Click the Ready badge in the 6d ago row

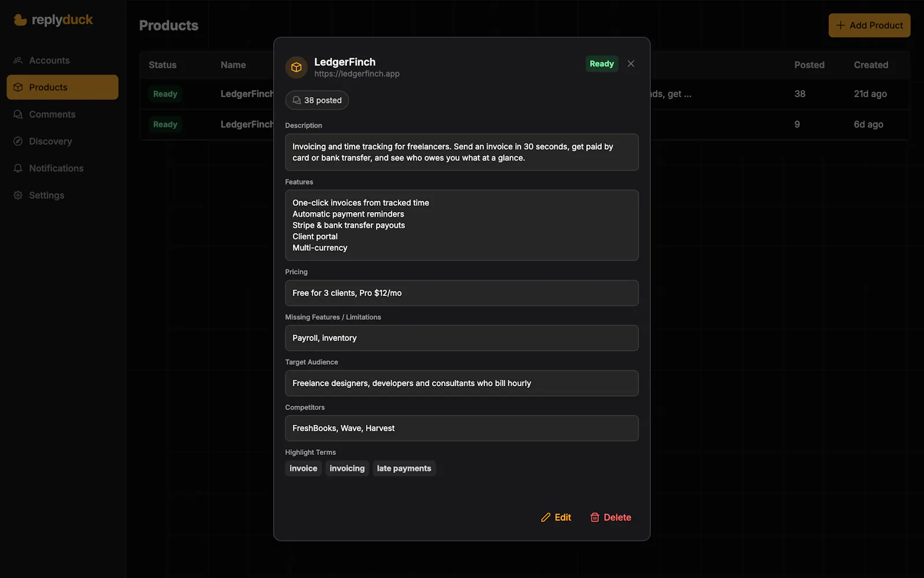(x=165, y=124)
